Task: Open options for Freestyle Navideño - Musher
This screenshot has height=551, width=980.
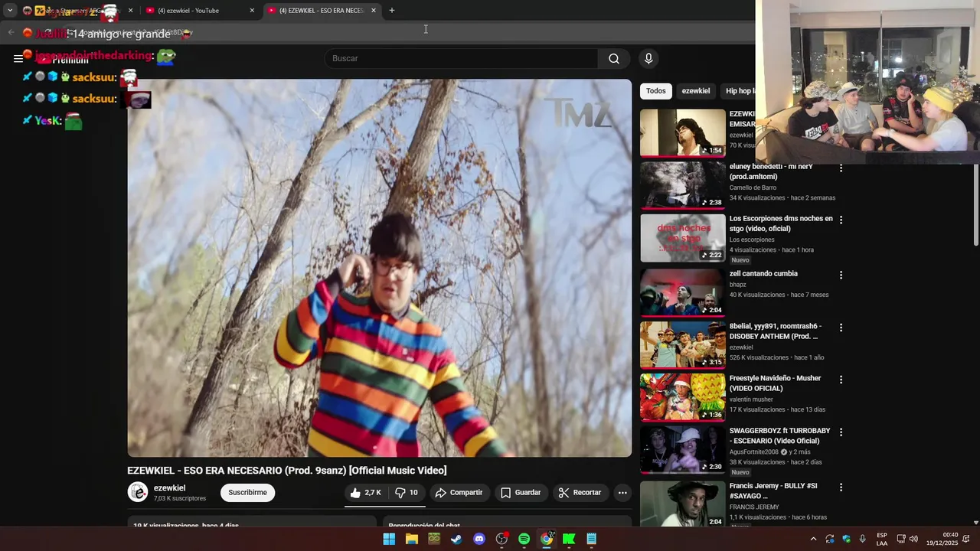Action: [x=841, y=380]
